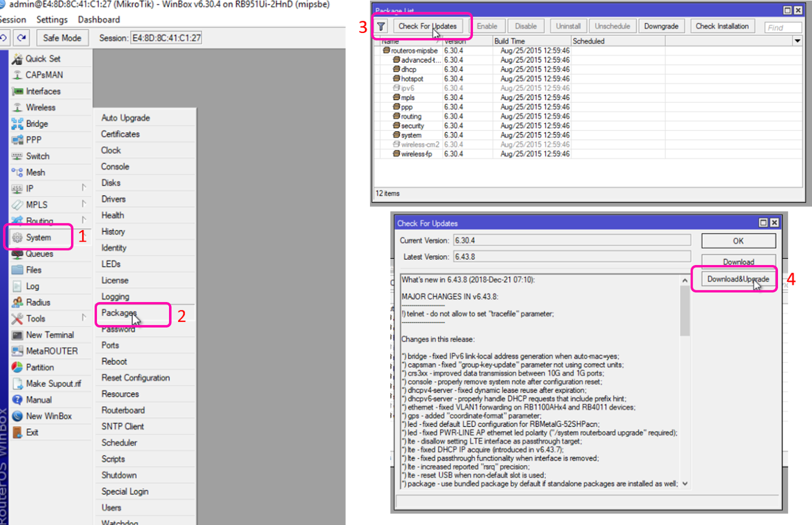Click the Quick Set icon in the sidebar

17,59
